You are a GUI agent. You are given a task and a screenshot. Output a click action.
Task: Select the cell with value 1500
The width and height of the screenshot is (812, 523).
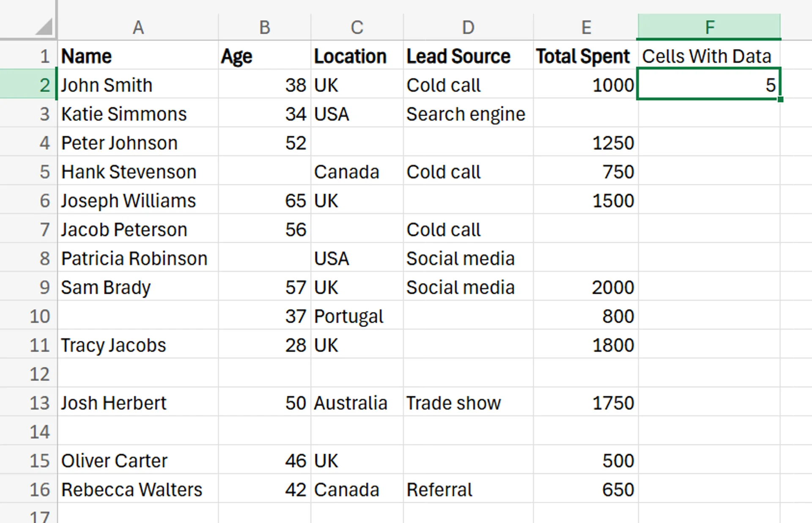click(586, 200)
